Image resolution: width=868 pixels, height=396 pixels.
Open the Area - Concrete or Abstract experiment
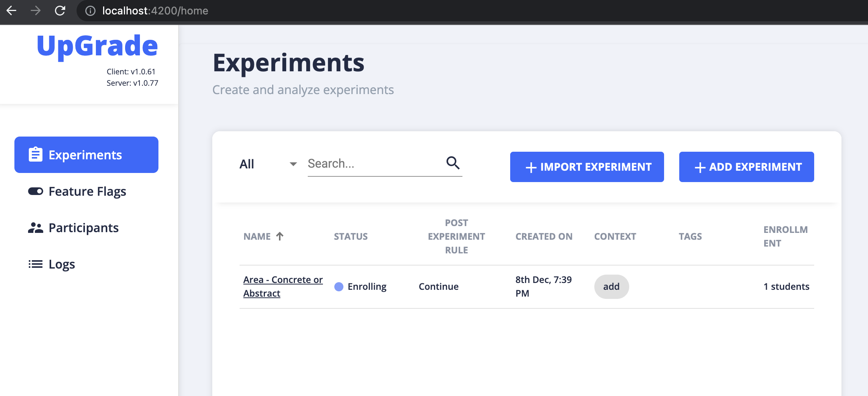click(283, 286)
